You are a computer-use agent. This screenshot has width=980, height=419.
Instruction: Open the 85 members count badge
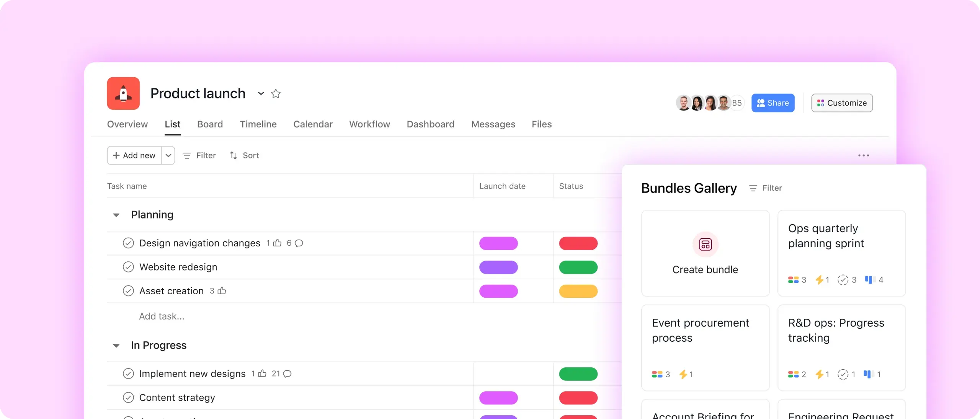737,103
